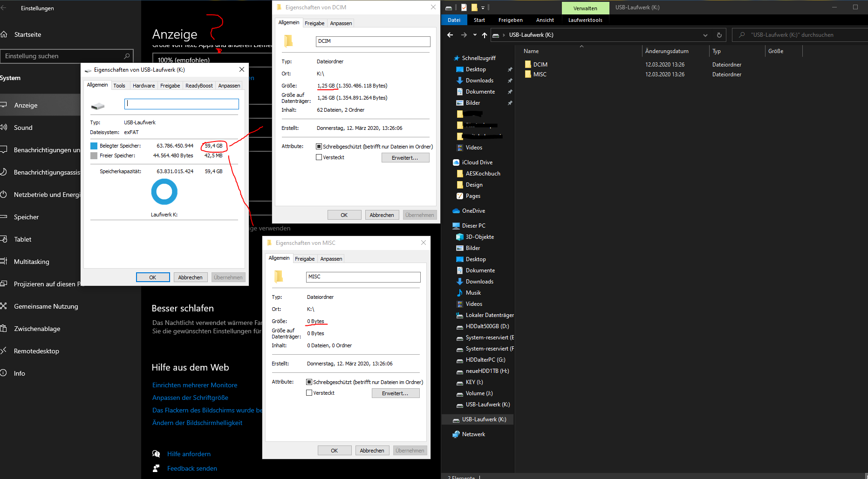Open the Datei menu in Explorer
Image resolution: width=868 pixels, height=479 pixels.
(x=454, y=20)
